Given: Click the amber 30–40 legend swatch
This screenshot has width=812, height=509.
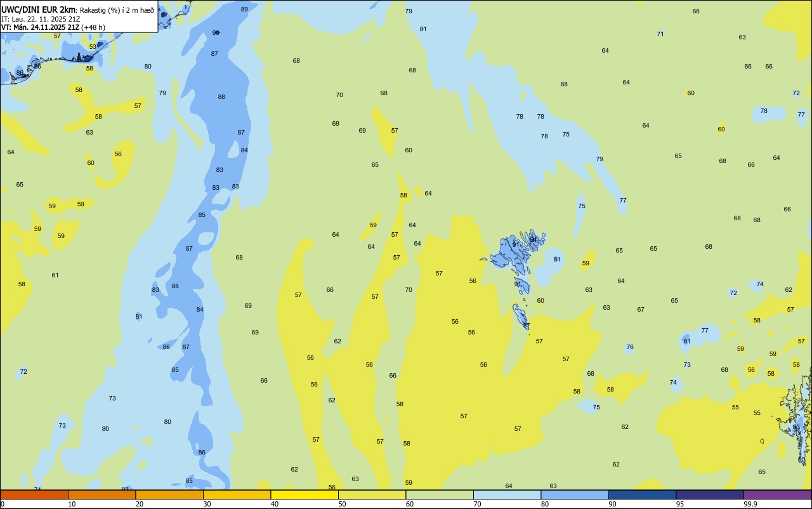Looking at the screenshot, I should point(237,494).
